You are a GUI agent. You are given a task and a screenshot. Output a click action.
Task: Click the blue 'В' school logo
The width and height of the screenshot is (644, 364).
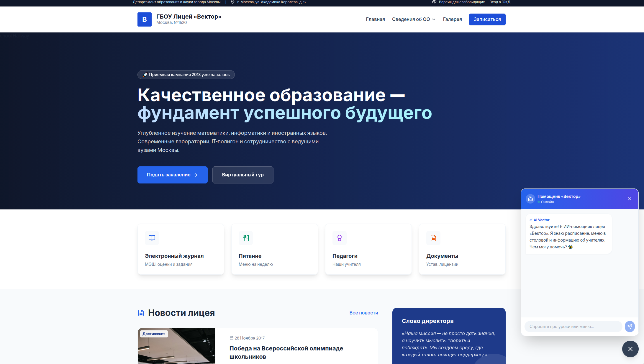pyautogui.click(x=144, y=19)
